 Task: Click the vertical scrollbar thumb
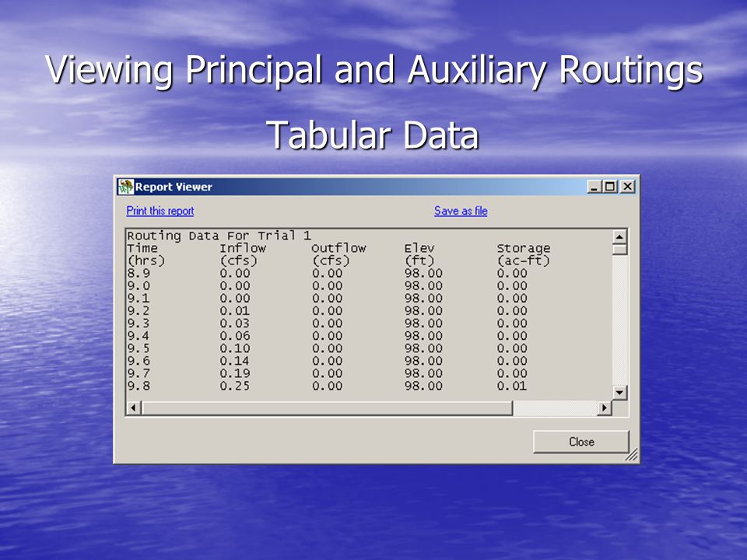coord(619,250)
